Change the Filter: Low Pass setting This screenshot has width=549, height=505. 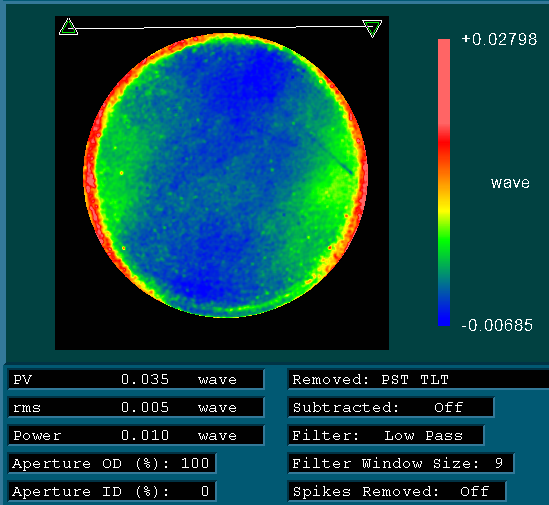(386, 435)
